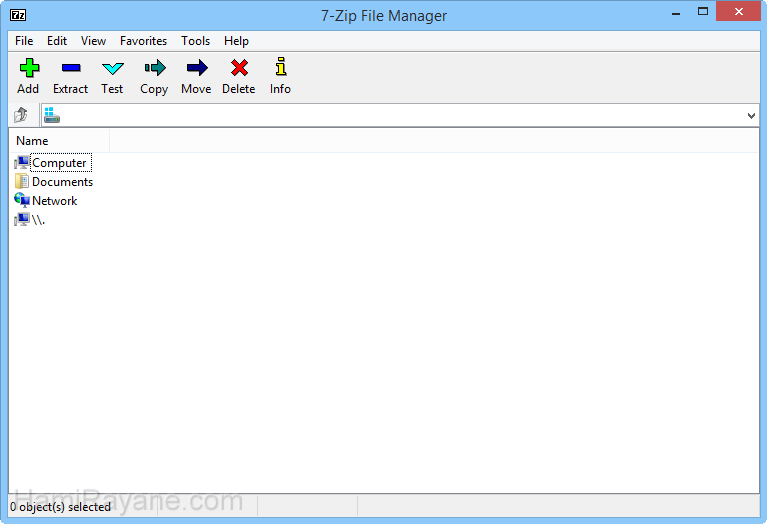767x524 pixels.
Task: Click the red Delete X icon
Action: [x=240, y=68]
